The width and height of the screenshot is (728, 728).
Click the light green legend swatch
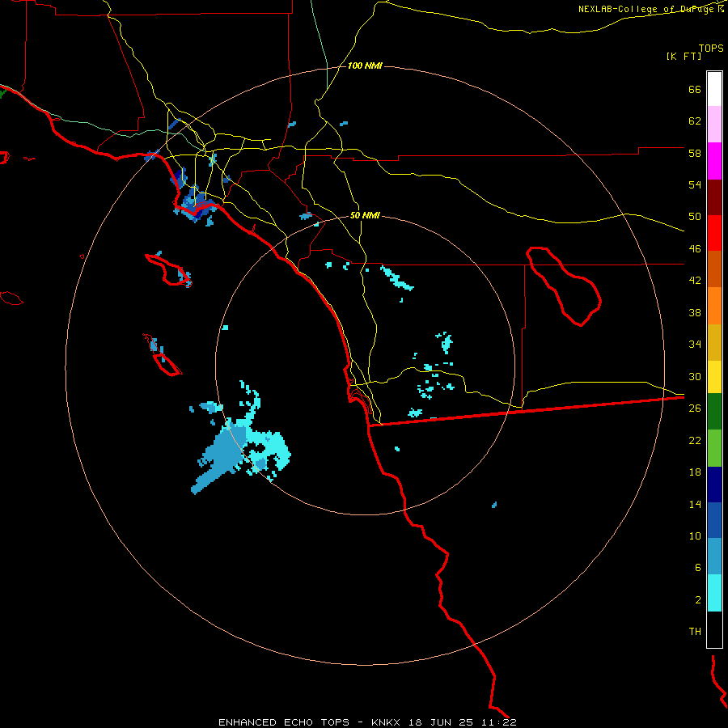coord(714,448)
